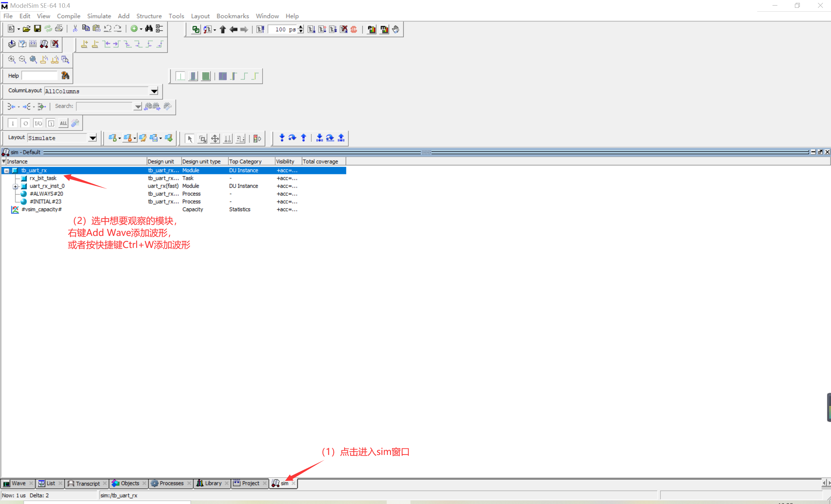Screen dimensions: 831x504
Task: Click the Break simulation icon
Action: [344, 29]
